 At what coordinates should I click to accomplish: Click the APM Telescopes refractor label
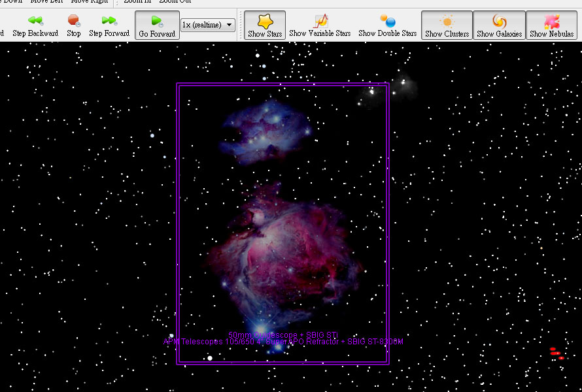tap(282, 342)
